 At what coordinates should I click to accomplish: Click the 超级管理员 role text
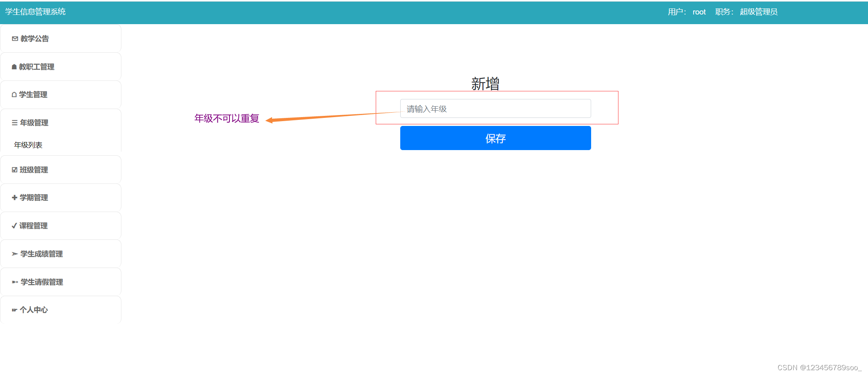(759, 12)
